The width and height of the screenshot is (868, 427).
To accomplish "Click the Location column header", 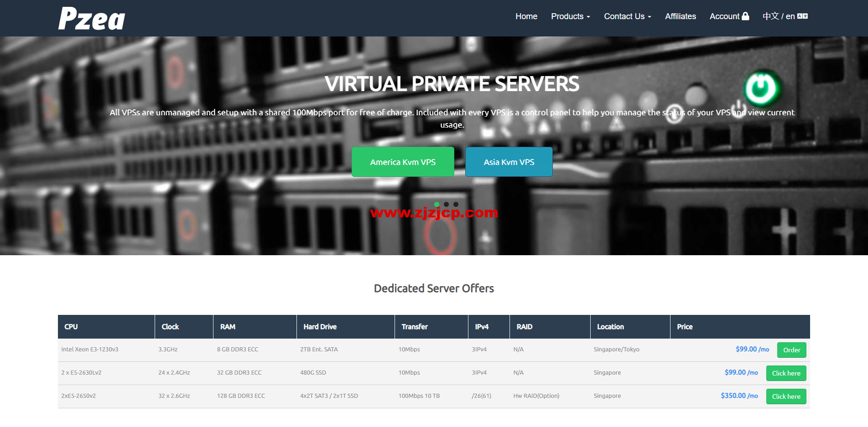I will point(630,327).
